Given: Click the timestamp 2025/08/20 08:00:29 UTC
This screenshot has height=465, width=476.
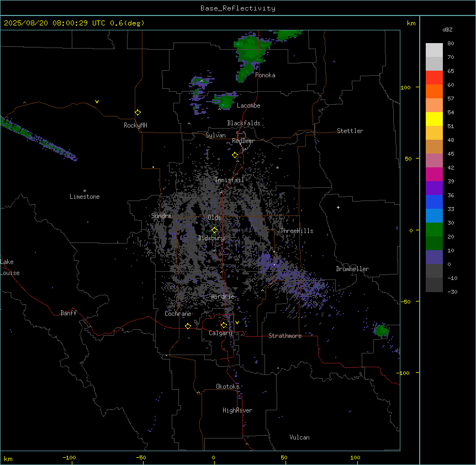Looking at the screenshot, I should [x=54, y=23].
